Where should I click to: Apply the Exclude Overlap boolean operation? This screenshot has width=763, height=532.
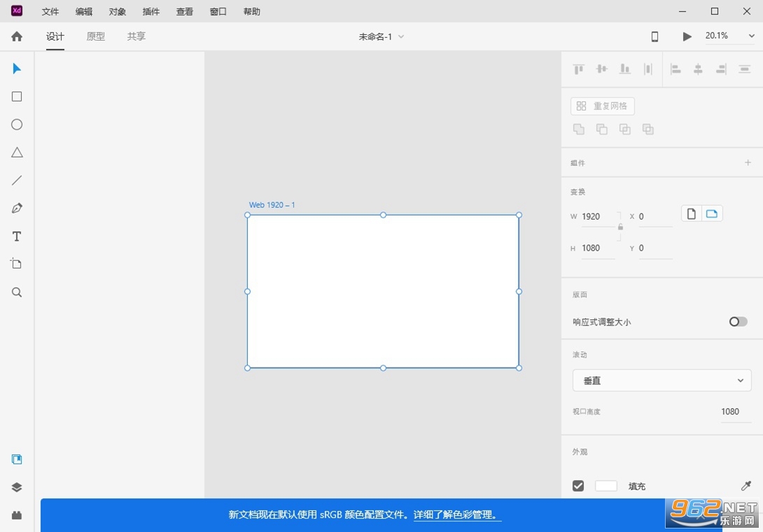[x=647, y=129]
